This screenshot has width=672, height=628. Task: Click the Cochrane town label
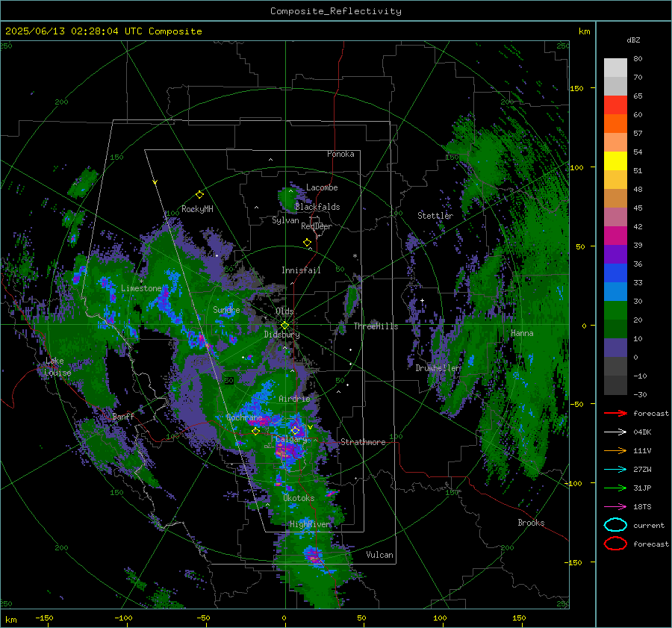point(244,417)
